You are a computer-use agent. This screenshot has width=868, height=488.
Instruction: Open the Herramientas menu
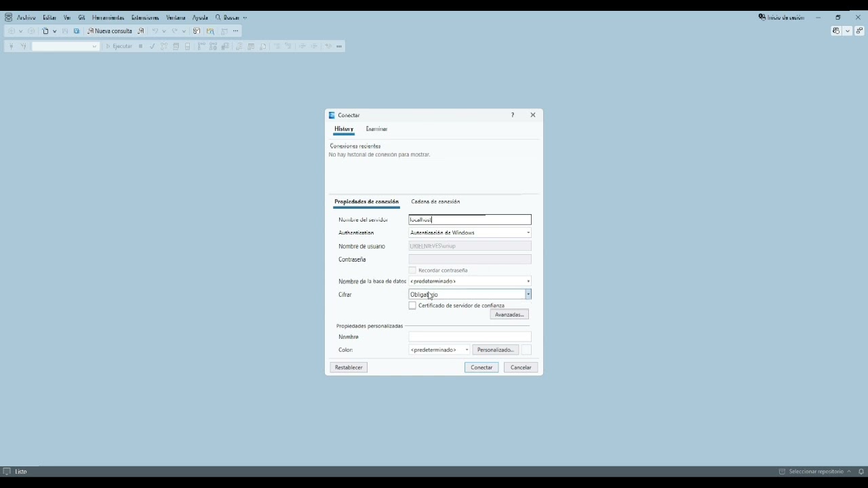click(108, 18)
